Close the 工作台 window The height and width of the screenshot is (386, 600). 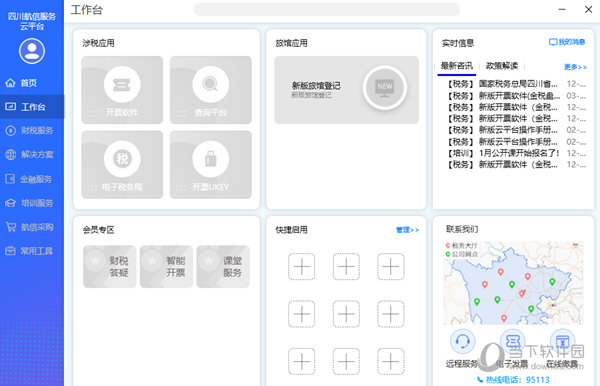[589, 9]
